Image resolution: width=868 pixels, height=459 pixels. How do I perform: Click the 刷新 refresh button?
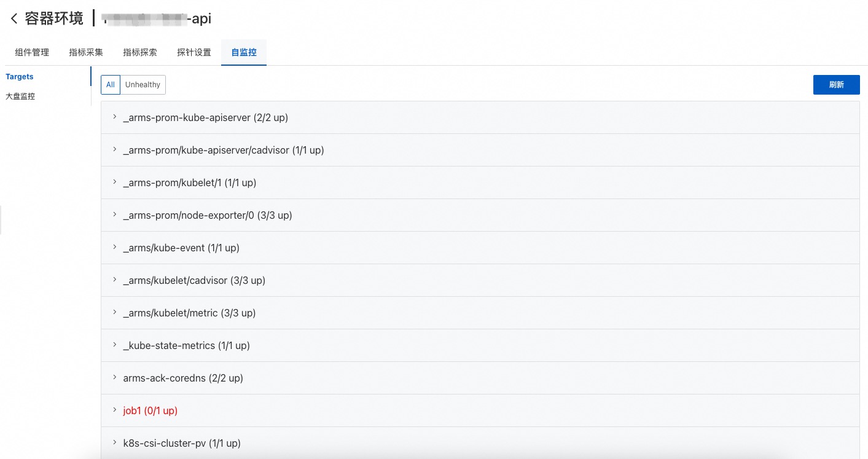pyautogui.click(x=836, y=85)
